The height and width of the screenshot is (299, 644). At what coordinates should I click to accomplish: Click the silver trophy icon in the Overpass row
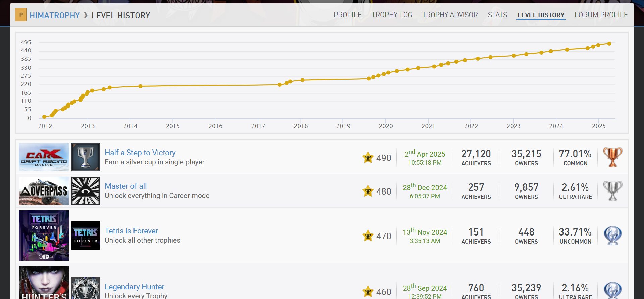[x=612, y=190]
